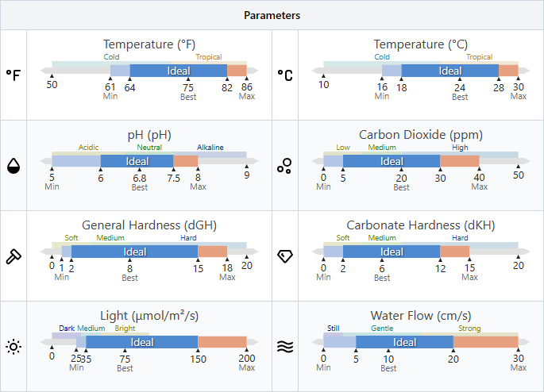Click the Ideal segment of Water Flow bar
This screenshot has height=392, width=544.
404,342
